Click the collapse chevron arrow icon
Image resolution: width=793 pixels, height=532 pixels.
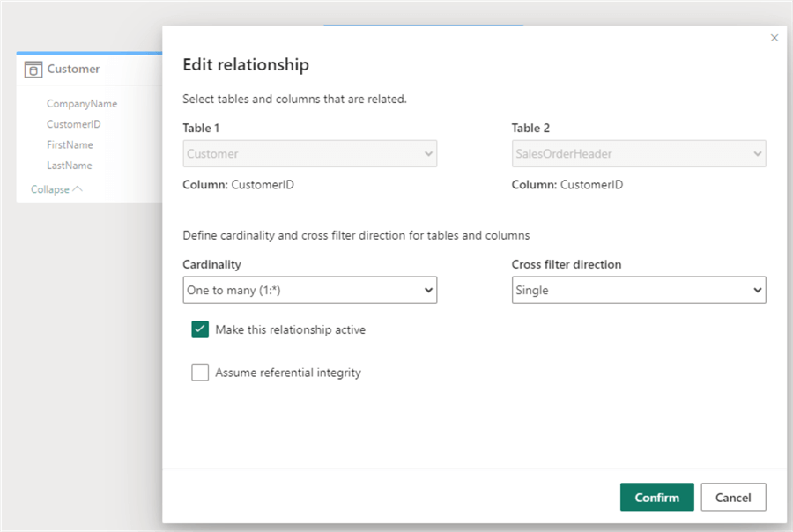pyautogui.click(x=78, y=188)
